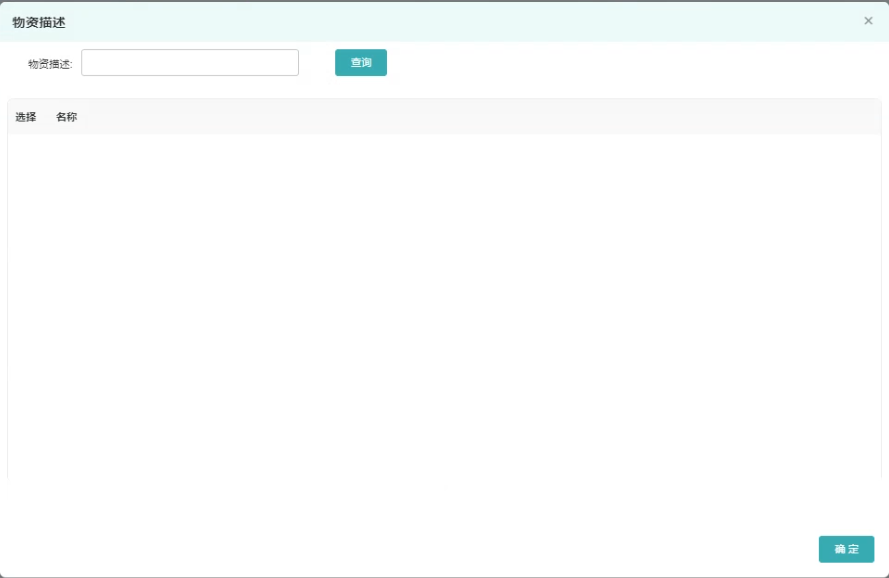Click the 选择 column header
The width and height of the screenshot is (889, 578).
[26, 117]
